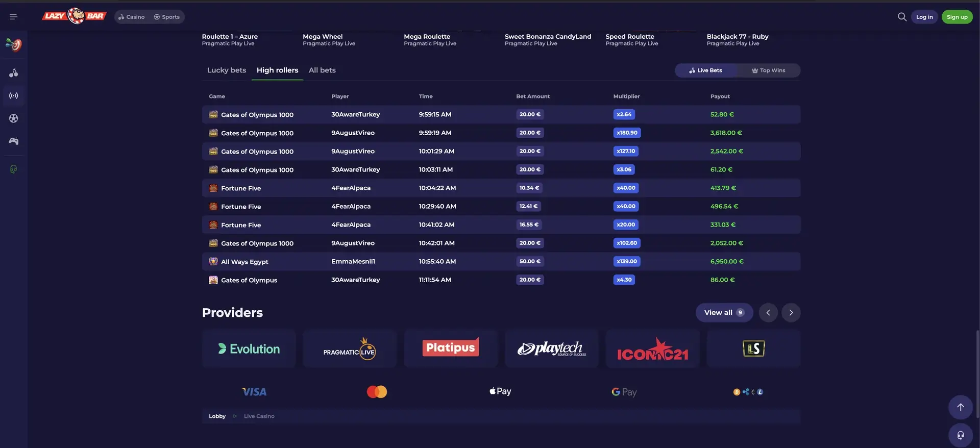This screenshot has height=448, width=980.
Task: Select the soccer ball sports icon
Action: [x=14, y=118]
